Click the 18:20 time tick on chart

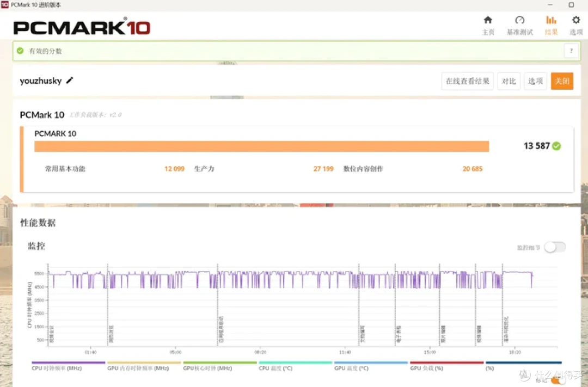pyautogui.click(x=515, y=352)
